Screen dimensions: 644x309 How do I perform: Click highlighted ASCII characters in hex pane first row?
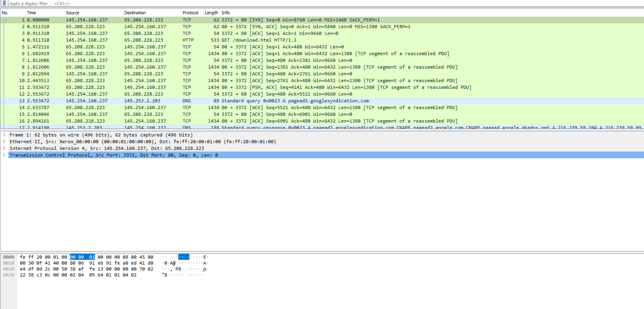click(184, 257)
